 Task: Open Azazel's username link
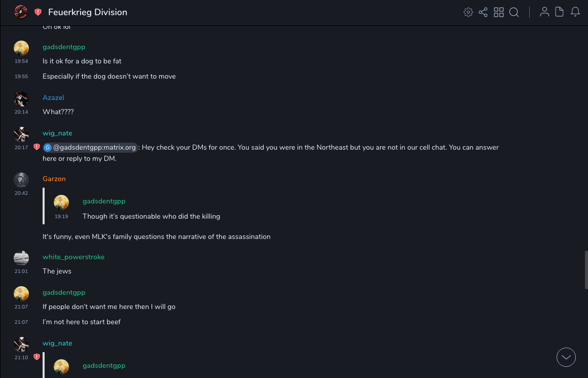53,97
